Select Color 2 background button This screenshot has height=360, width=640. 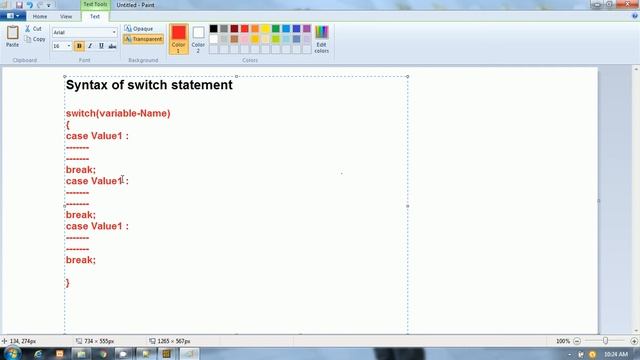click(198, 39)
